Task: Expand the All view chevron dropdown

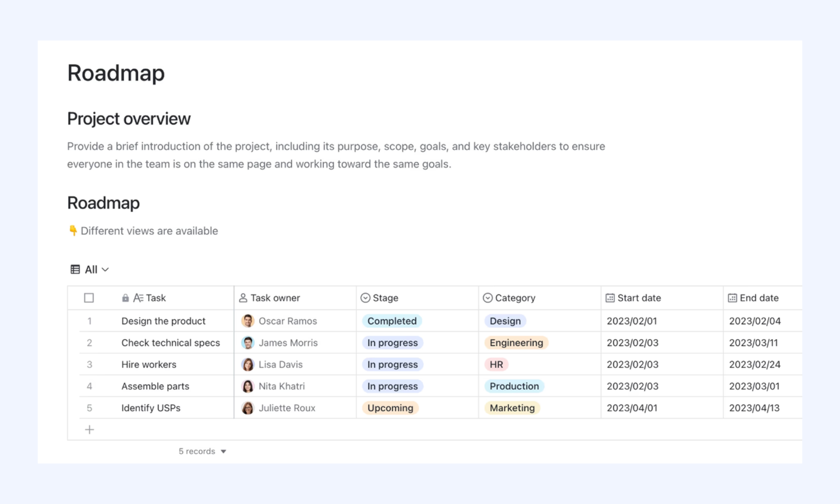Action: pos(105,270)
